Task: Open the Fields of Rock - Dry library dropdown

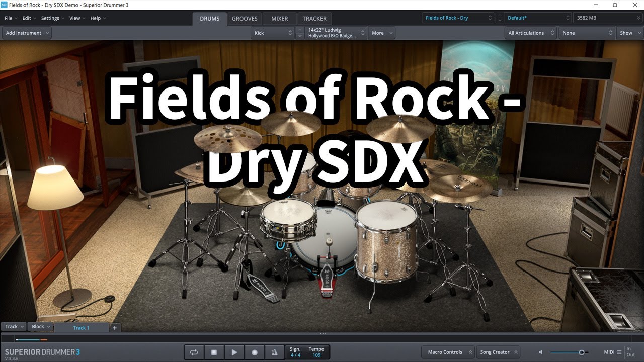Action: pyautogui.click(x=458, y=18)
